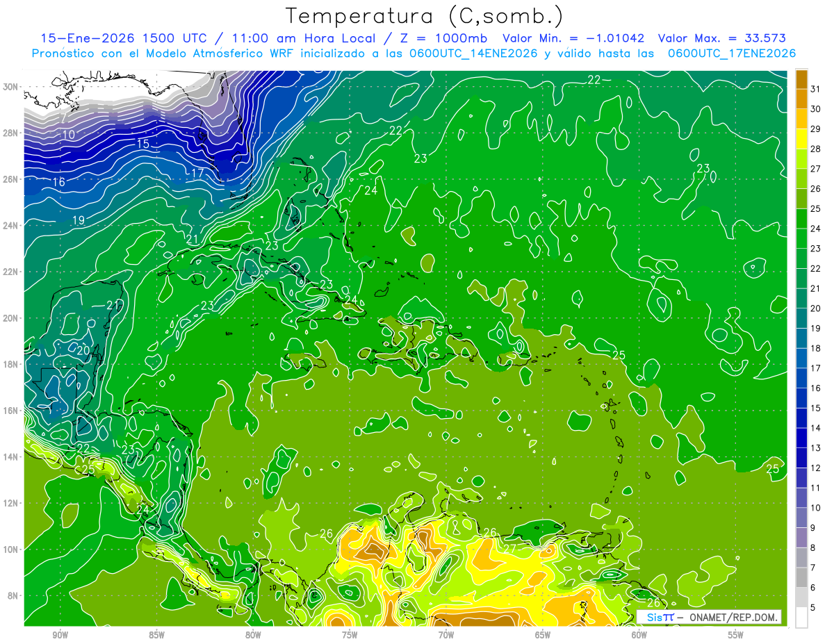
Task: Pick the white swatch below legend 5
Action: 801,618
